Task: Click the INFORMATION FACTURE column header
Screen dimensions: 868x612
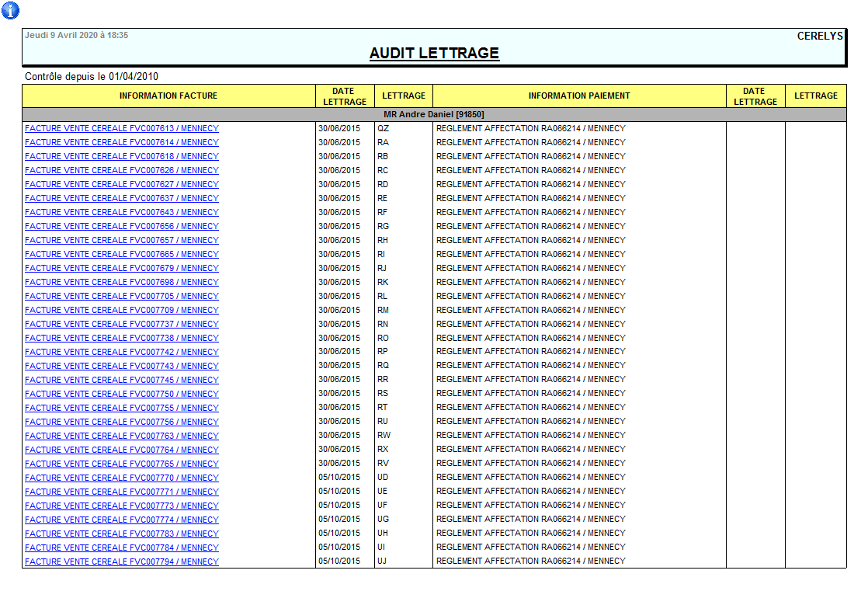Action: 168,96
